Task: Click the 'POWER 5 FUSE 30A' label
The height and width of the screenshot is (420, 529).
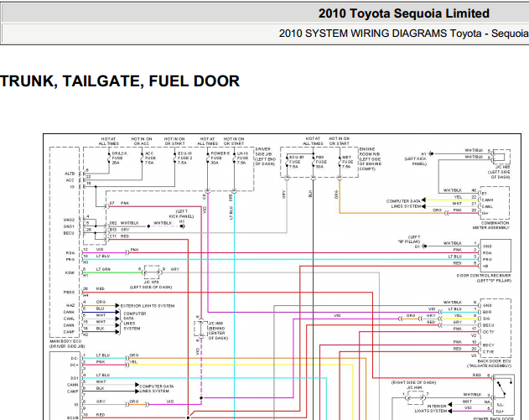Action: pos(220,158)
